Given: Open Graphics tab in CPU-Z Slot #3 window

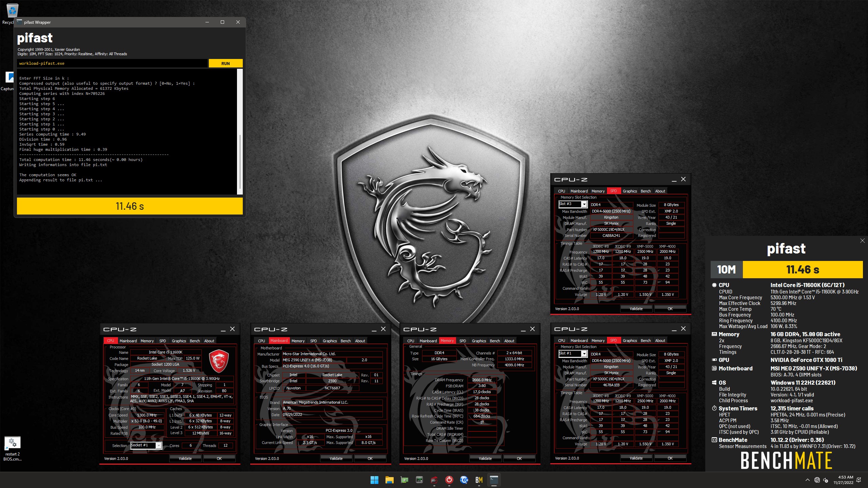Looking at the screenshot, I should tap(630, 191).
